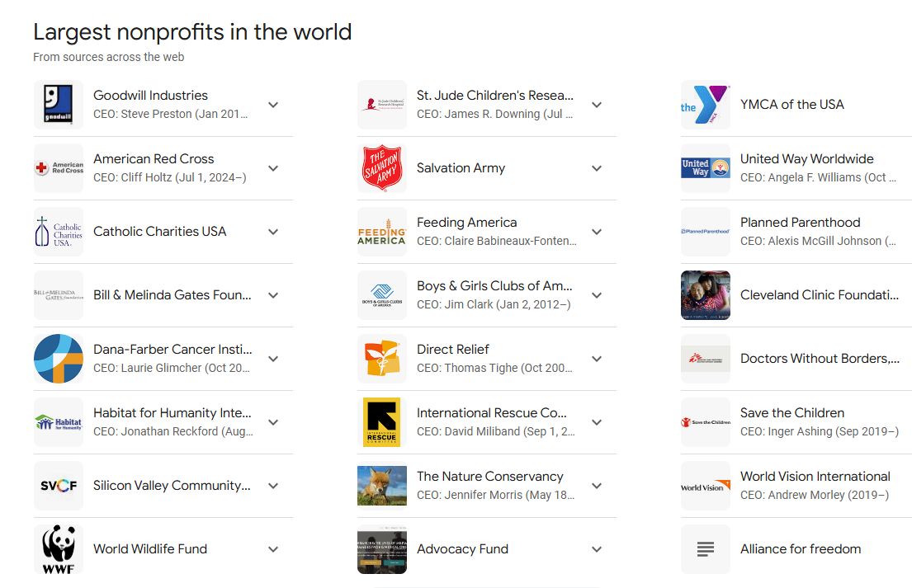Click the Habitat for Humanity logo
The height and width of the screenshot is (588, 912).
coord(59,422)
